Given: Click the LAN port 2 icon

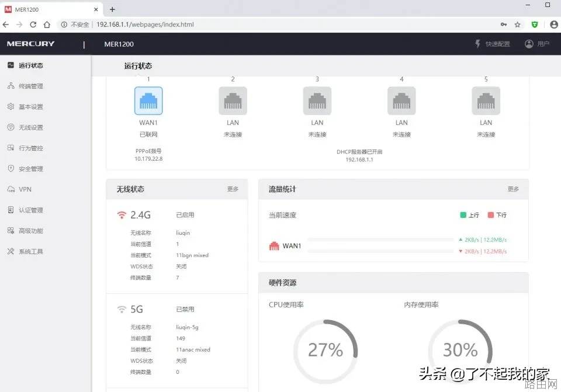Looking at the screenshot, I should pos(233,100).
